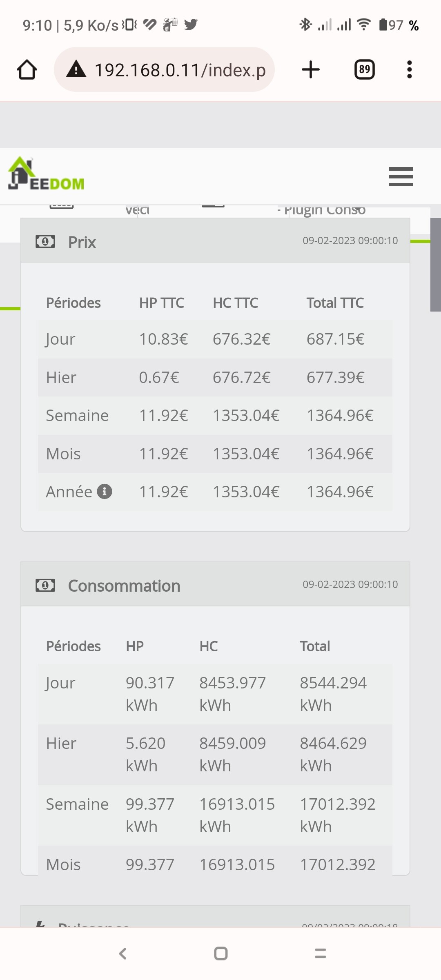Tap the browser home icon
441x980 pixels.
[27, 70]
